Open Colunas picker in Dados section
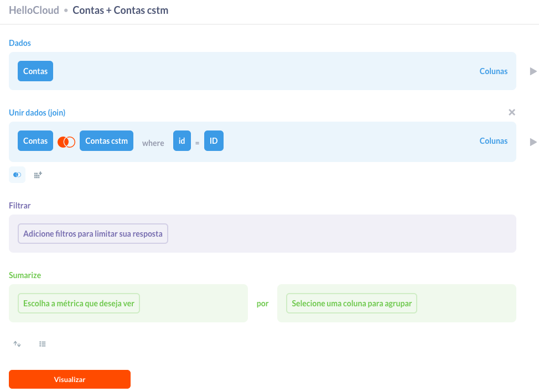539x392 pixels. 493,71
